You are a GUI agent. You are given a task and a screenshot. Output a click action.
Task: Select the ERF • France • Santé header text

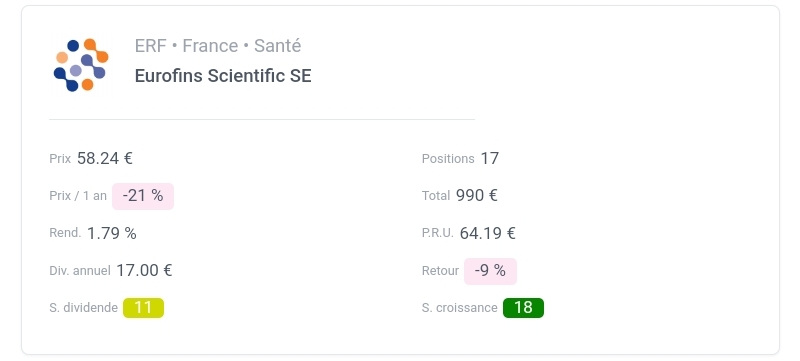click(218, 46)
